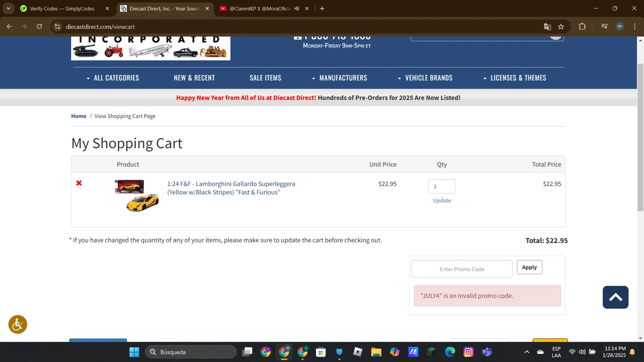The image size is (644, 362).
Task: Open the Chrome extensions puzzle icon
Action: point(582,27)
